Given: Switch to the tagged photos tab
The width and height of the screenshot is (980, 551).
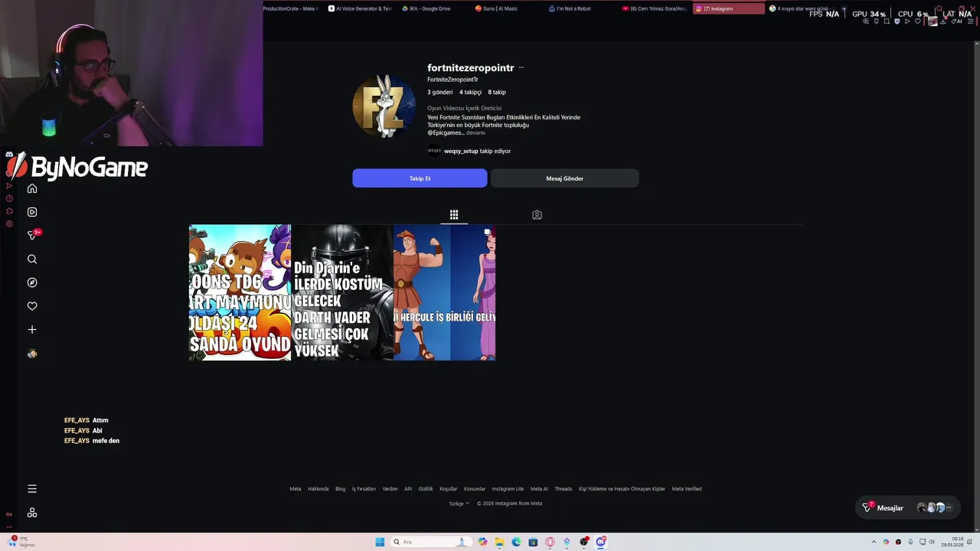Looking at the screenshot, I should pos(537,215).
